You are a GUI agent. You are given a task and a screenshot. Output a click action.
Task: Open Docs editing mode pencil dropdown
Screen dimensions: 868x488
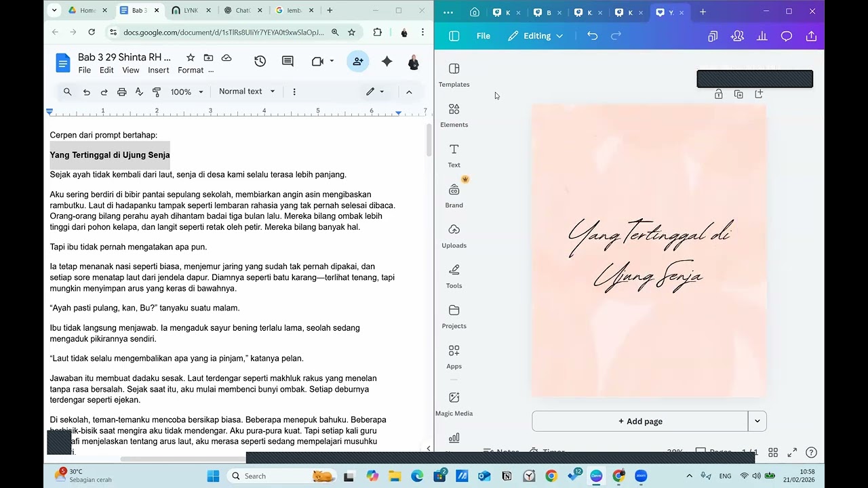point(375,91)
